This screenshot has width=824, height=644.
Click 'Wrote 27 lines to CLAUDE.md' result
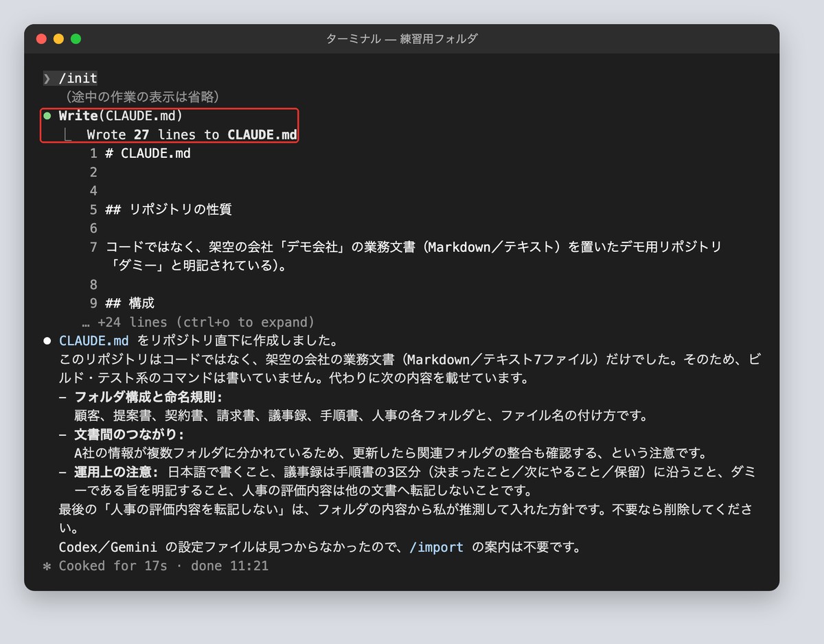(x=192, y=135)
